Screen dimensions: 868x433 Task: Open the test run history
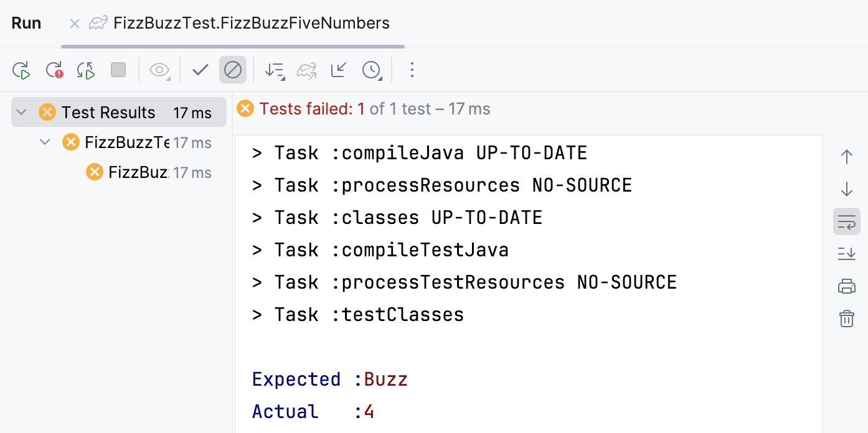pyautogui.click(x=372, y=70)
